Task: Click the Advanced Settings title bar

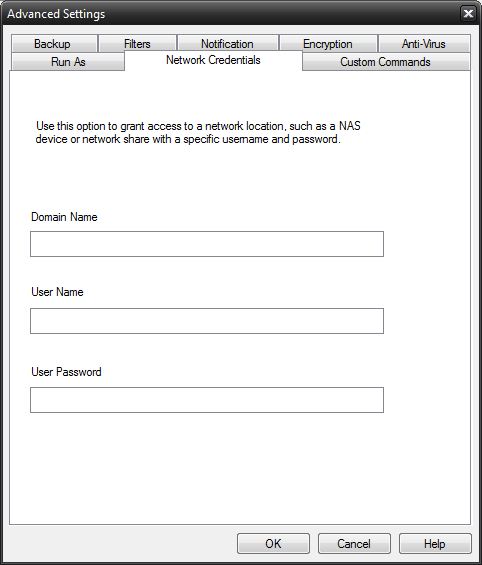Action: [x=231, y=14]
